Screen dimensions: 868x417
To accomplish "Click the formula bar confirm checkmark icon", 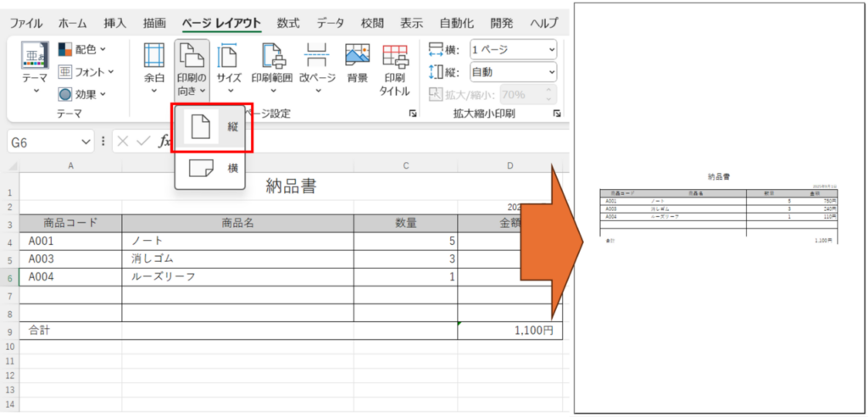I will point(143,142).
